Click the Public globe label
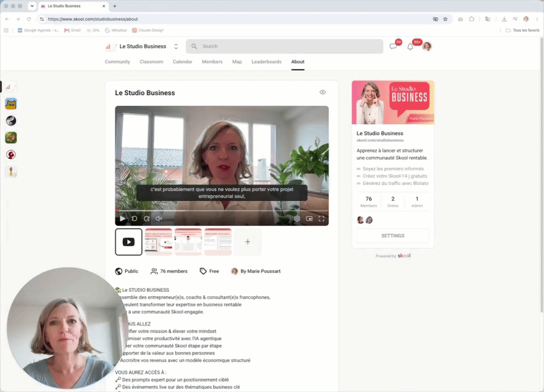 point(126,271)
